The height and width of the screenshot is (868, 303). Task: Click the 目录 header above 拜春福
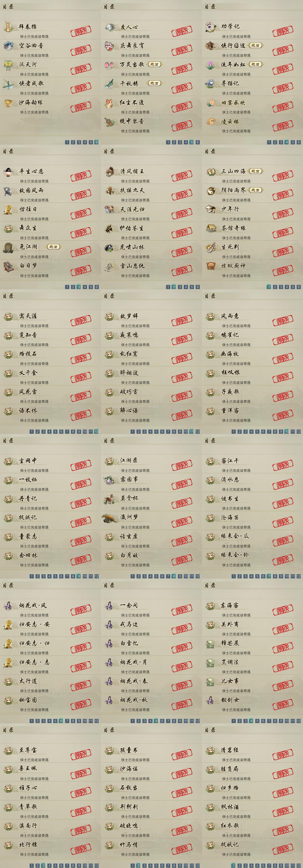(8, 7)
